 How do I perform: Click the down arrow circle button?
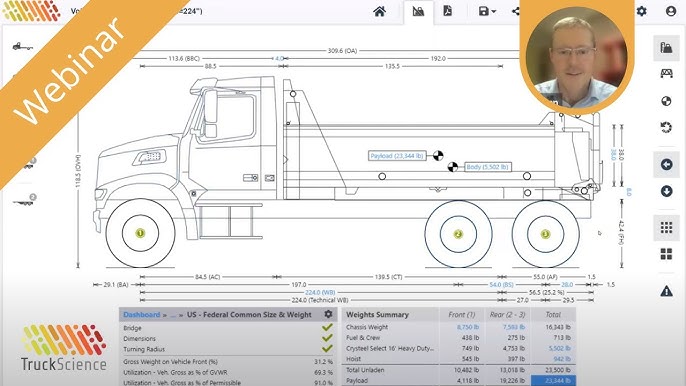666,191
